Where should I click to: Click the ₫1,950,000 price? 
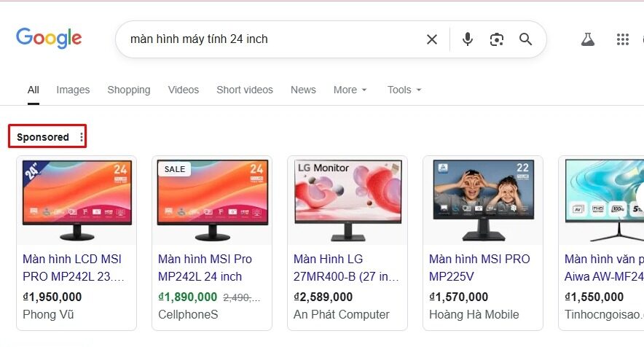pyautogui.click(x=52, y=297)
